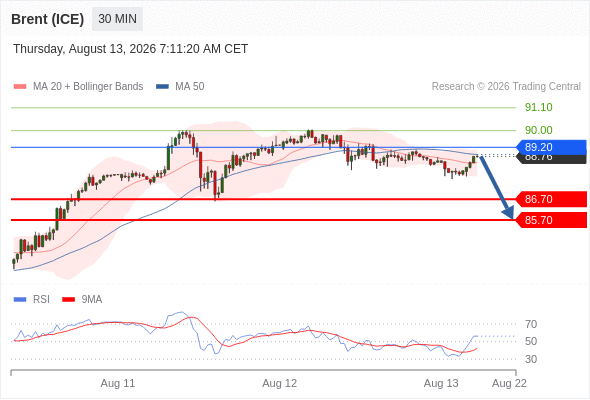
Task: Click the RSI 30 axis value
Action: click(531, 359)
